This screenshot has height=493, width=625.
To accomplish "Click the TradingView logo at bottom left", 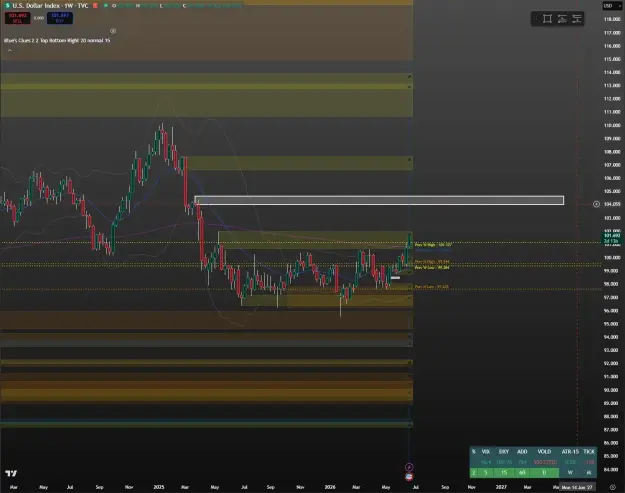I will pos(11,473).
